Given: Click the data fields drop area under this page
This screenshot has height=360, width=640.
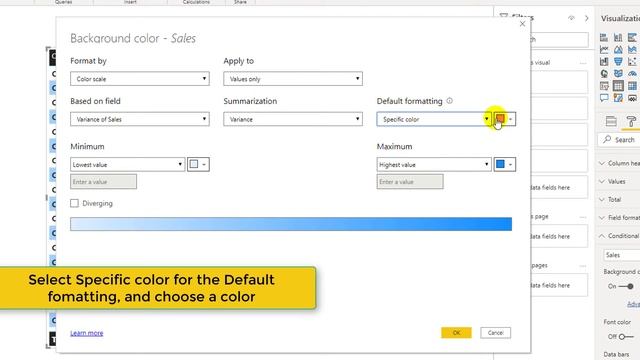Looking at the screenshot, I should click(x=560, y=236).
